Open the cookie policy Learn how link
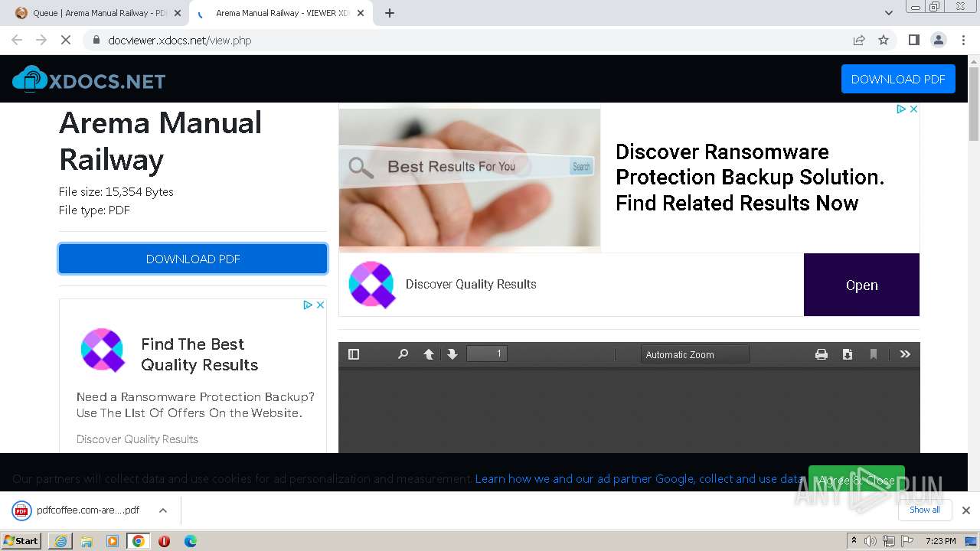This screenshot has width=980, height=551. click(x=640, y=479)
